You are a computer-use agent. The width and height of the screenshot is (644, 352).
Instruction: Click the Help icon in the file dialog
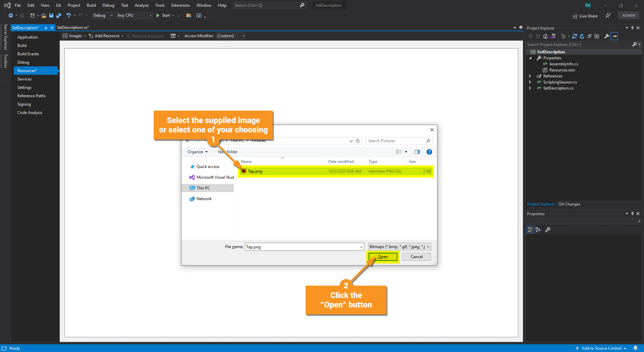click(x=429, y=152)
